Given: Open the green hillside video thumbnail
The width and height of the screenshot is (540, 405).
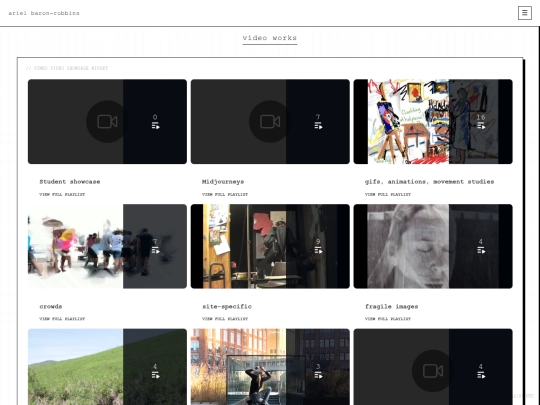Looking at the screenshot, I should click(107, 367).
